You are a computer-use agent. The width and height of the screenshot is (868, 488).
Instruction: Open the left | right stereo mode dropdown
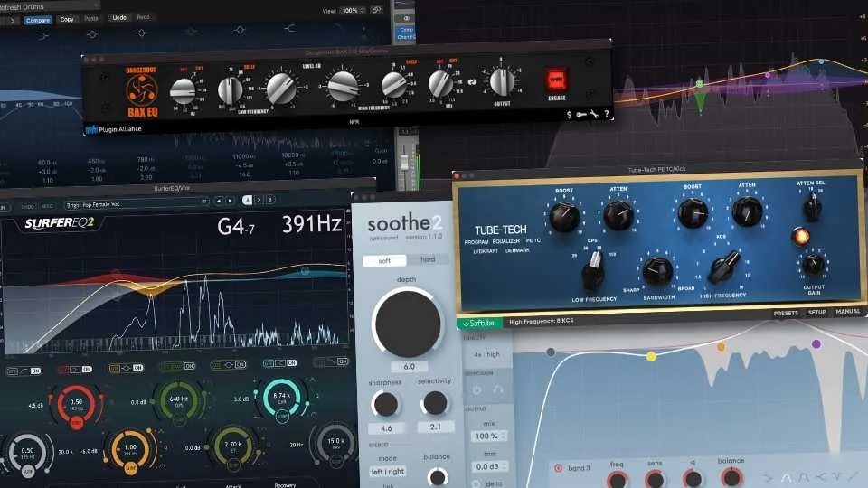(388, 472)
